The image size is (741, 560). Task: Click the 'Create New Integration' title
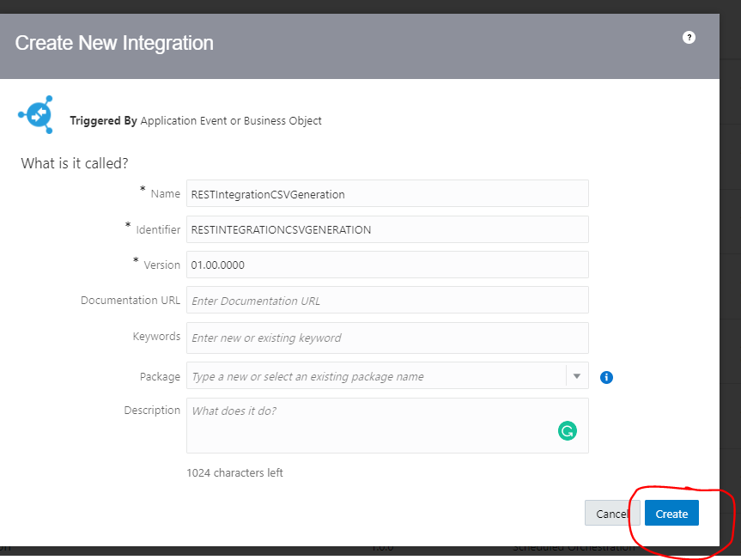114,43
